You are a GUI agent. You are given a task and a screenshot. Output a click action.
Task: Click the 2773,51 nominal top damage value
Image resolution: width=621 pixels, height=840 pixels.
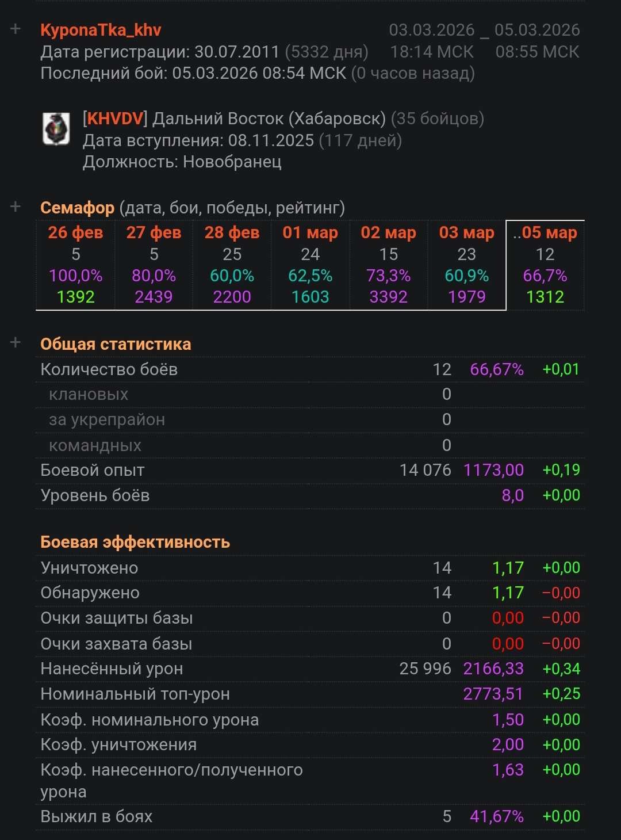point(493,694)
